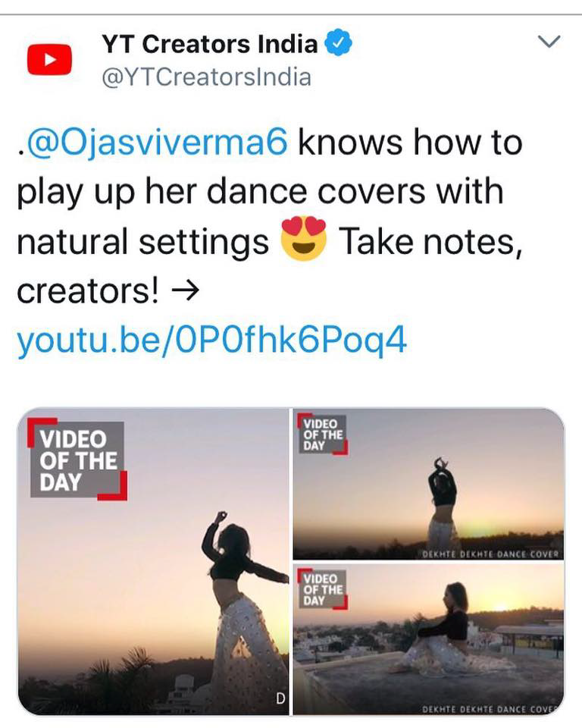Click Video of the Day badge on top-right photo

click(x=323, y=435)
